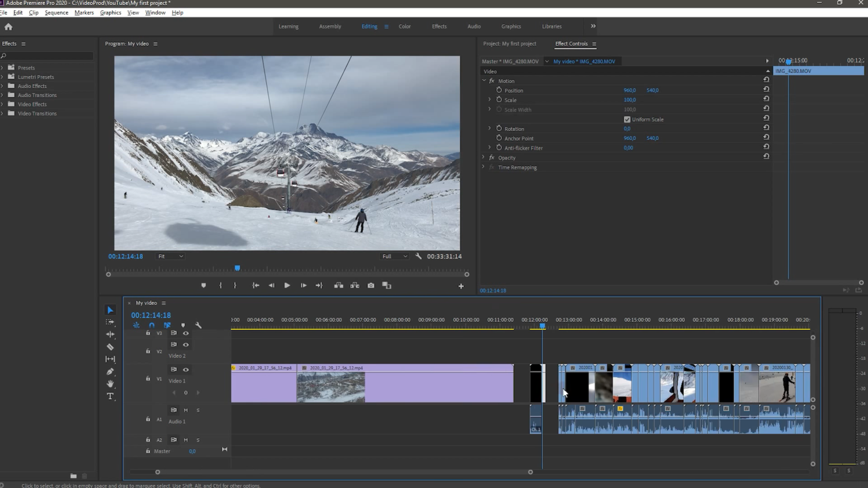Select the Razor tool
The height and width of the screenshot is (488, 868).
tap(110, 347)
